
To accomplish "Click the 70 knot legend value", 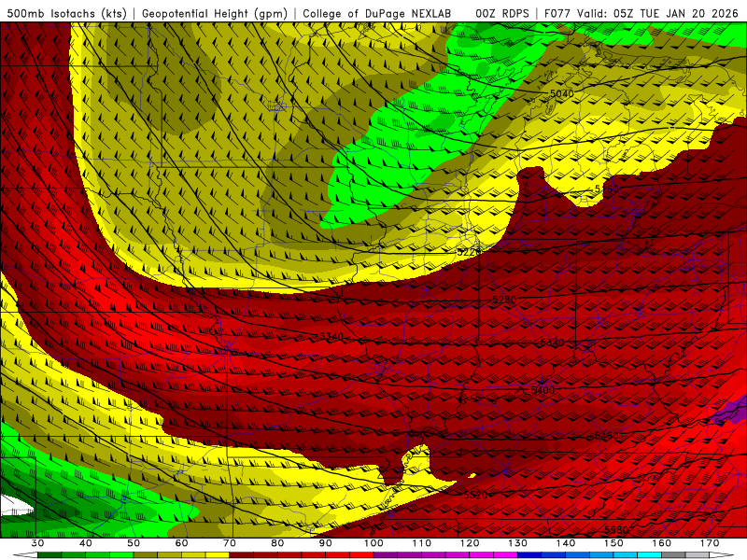I will coord(230,543).
